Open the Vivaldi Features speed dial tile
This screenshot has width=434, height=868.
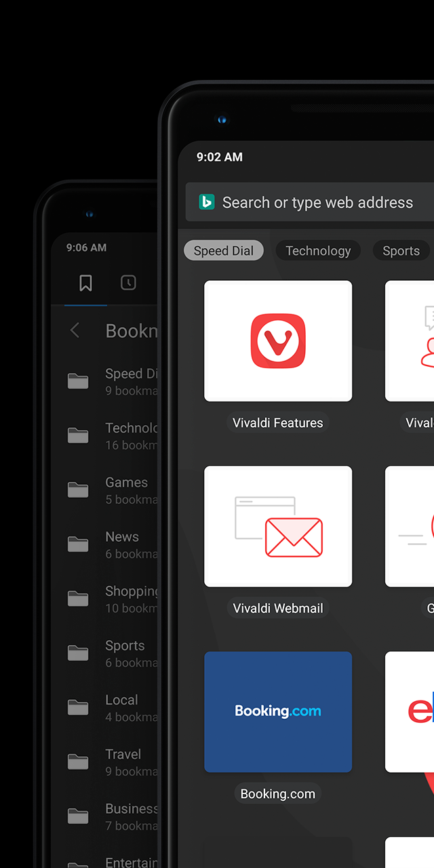278,340
